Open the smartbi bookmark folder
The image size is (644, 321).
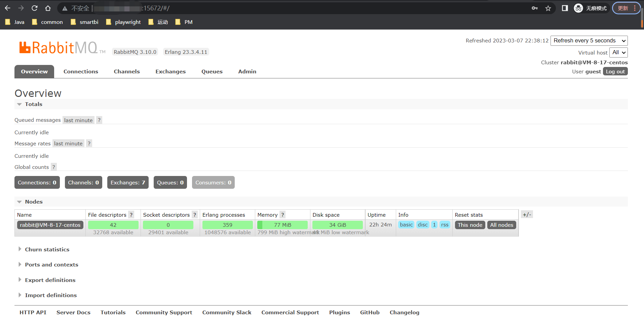pos(84,22)
